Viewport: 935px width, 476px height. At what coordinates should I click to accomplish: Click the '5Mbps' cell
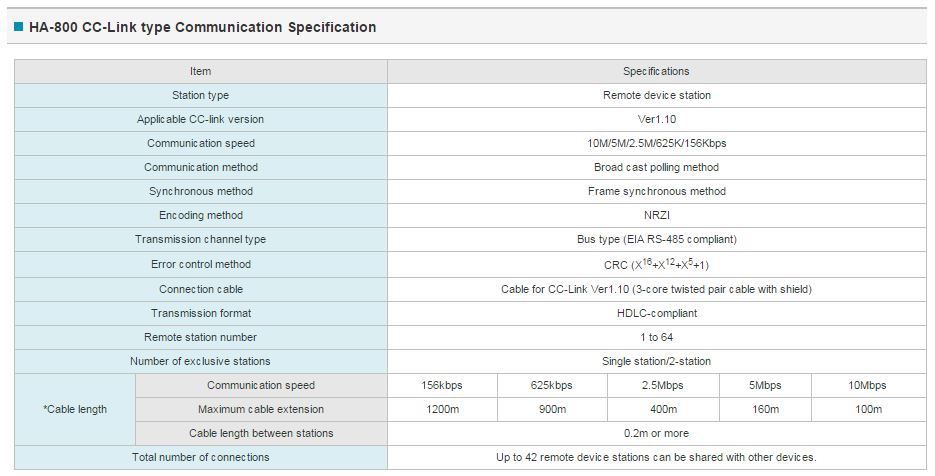pyautogui.click(x=765, y=385)
